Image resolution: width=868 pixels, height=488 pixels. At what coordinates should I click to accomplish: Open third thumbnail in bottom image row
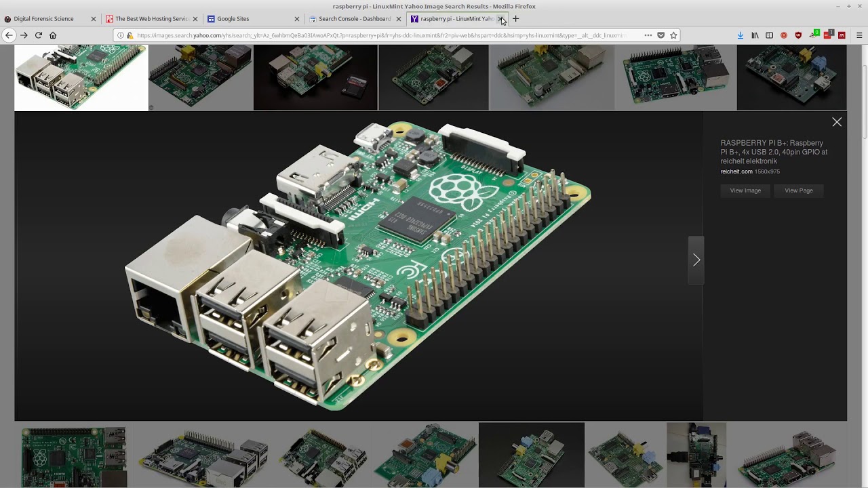(x=323, y=455)
